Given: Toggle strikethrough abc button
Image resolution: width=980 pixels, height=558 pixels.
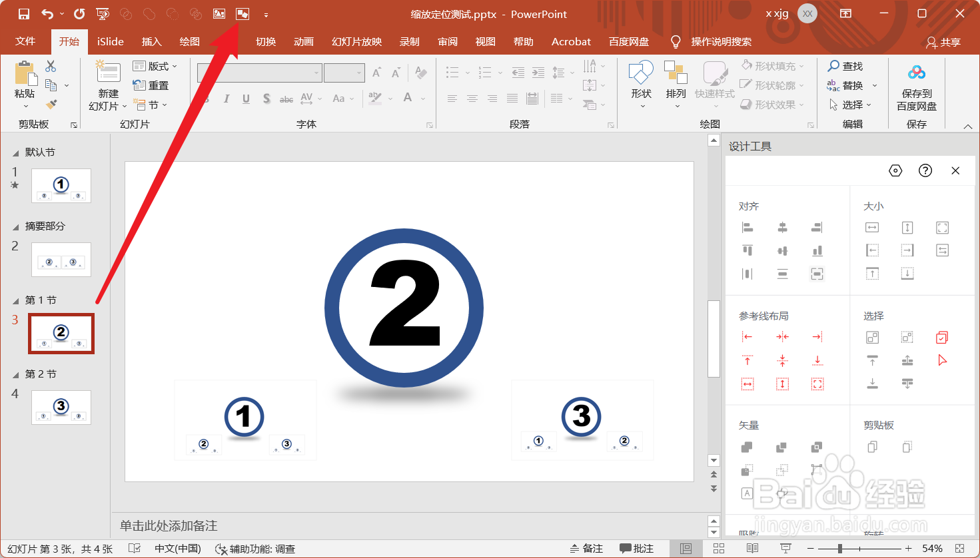Looking at the screenshot, I should 286,99.
